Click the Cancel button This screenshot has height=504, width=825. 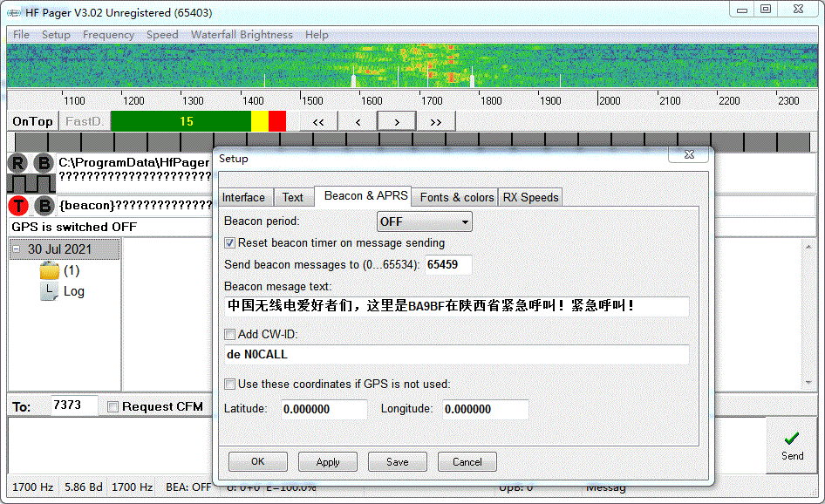(467, 462)
